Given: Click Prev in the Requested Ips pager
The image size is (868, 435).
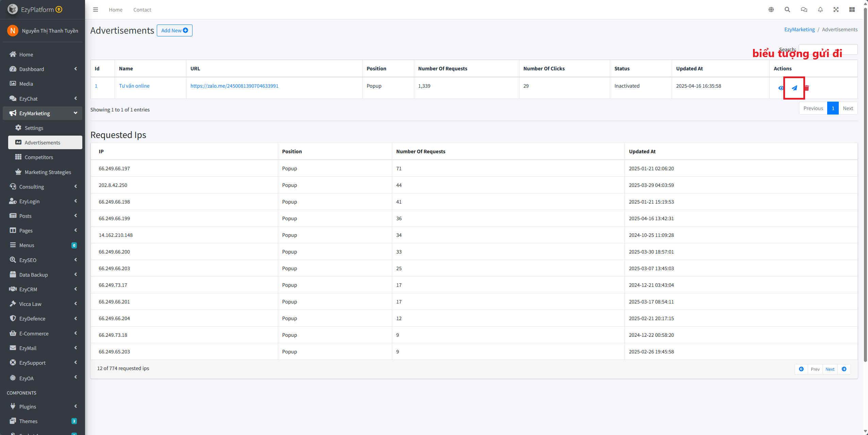Looking at the screenshot, I should click(815, 369).
